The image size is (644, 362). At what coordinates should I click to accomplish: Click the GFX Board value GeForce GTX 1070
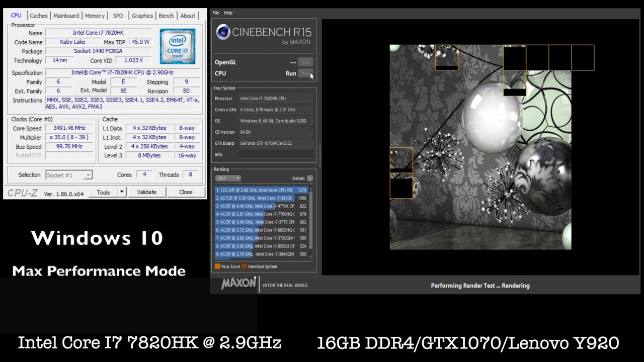pos(275,143)
